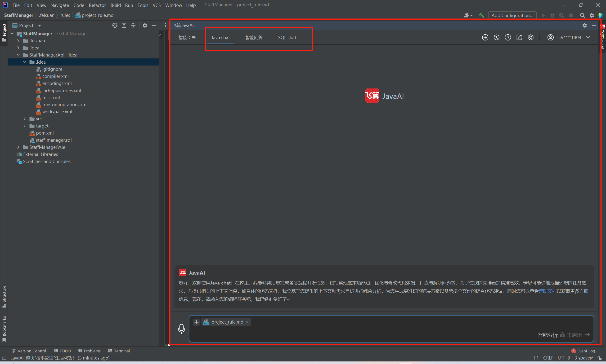
Task: Open the 帮助文档 link
Action: [547, 291]
